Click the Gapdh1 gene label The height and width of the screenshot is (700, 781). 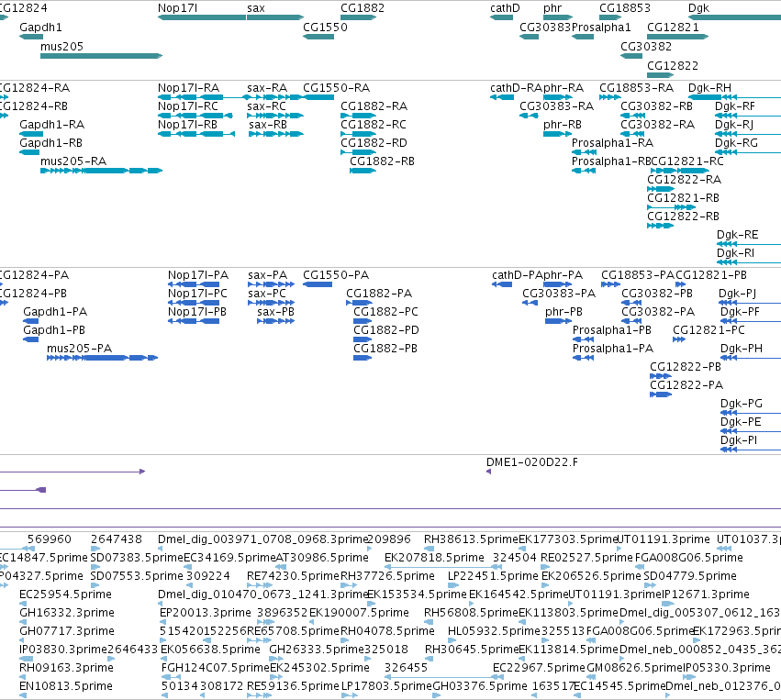point(41,28)
